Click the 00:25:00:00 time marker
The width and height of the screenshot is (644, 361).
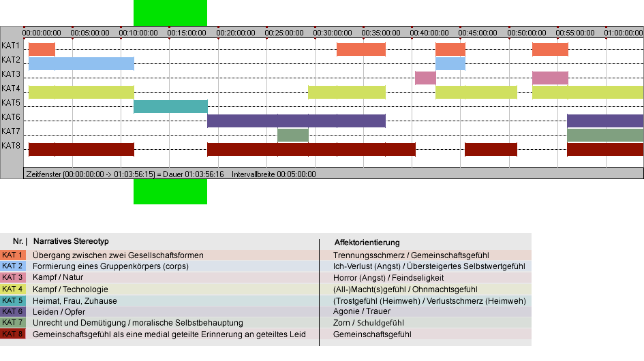(x=284, y=33)
